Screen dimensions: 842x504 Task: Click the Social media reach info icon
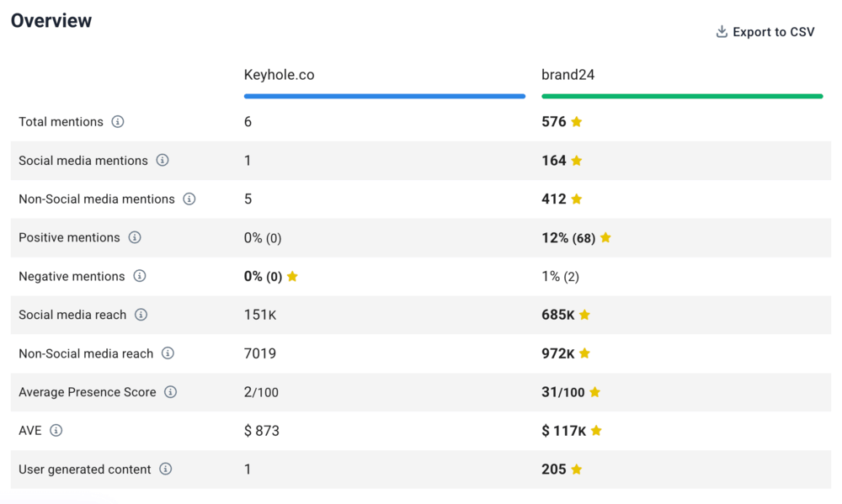(x=141, y=315)
